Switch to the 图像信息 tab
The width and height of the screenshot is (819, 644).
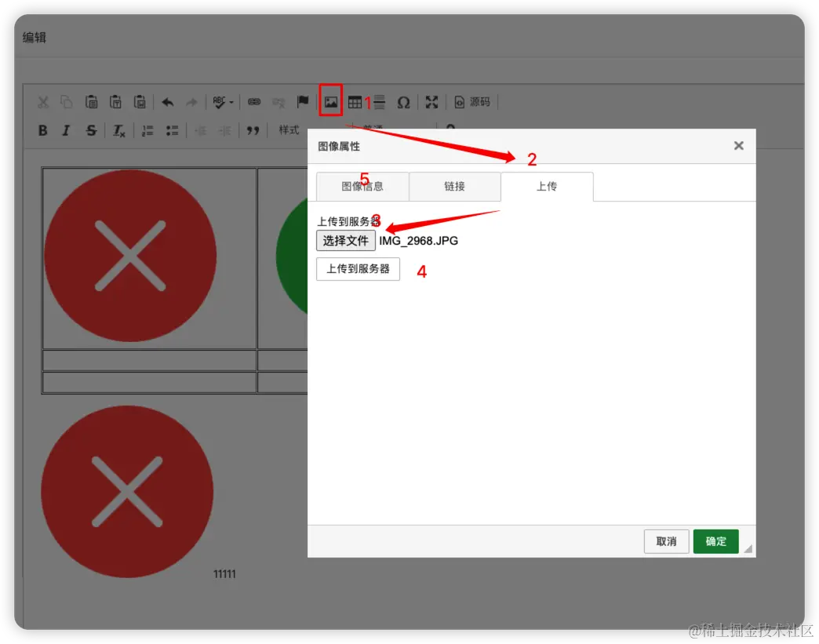click(362, 187)
